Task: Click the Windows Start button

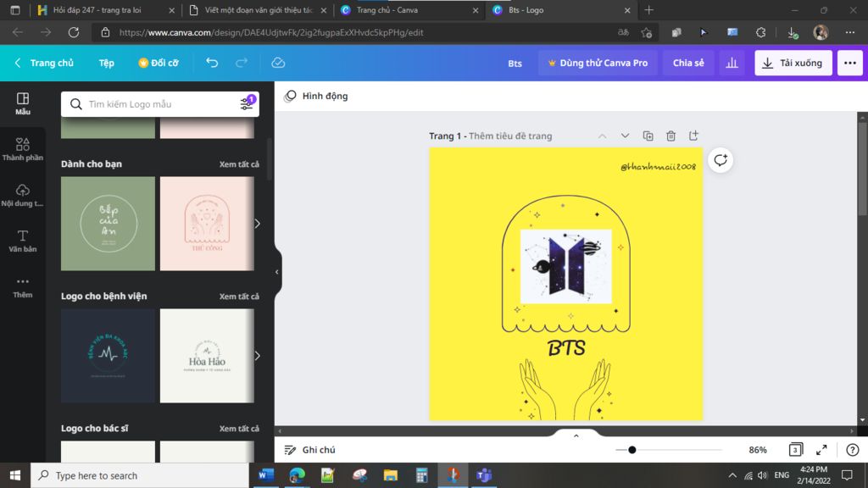Action: (15, 475)
